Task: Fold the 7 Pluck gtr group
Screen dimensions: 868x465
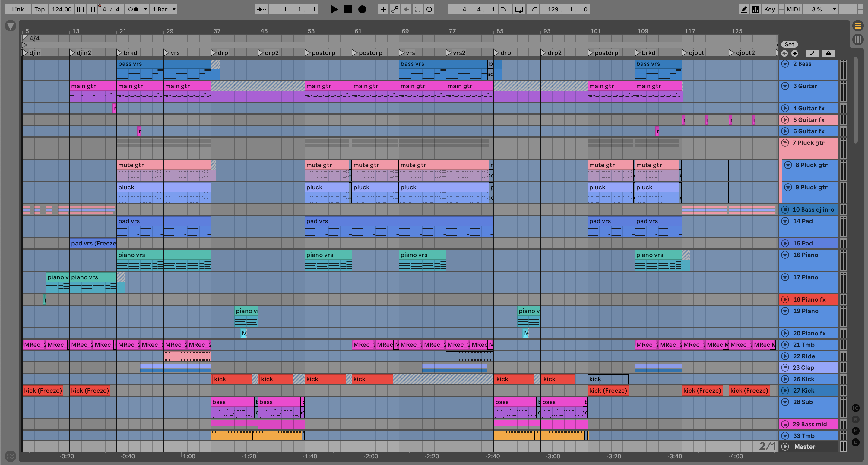Action: tap(785, 143)
